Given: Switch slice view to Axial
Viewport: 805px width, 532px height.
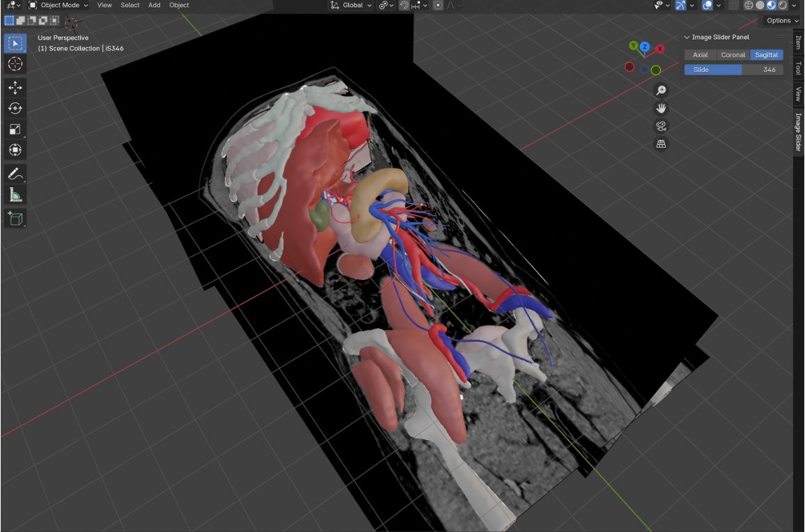Looking at the screenshot, I should [x=700, y=54].
